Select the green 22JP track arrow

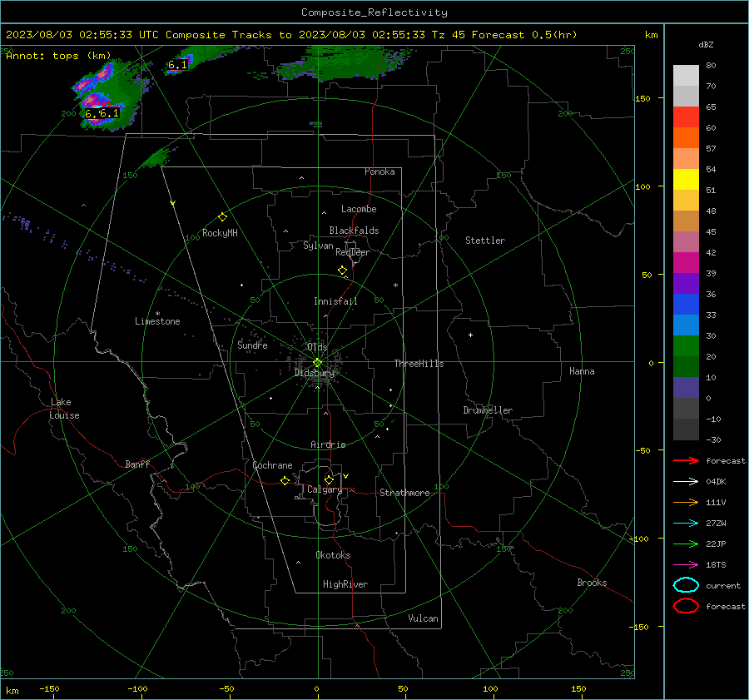click(x=686, y=544)
